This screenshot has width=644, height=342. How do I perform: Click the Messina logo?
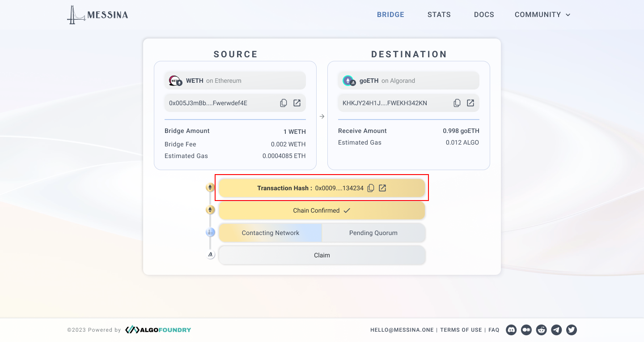(97, 15)
